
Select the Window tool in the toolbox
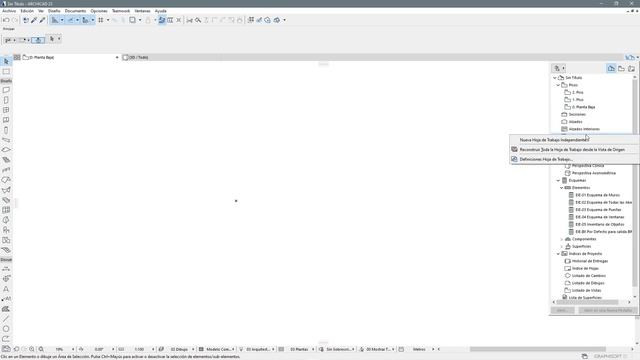pyautogui.click(x=6, y=110)
